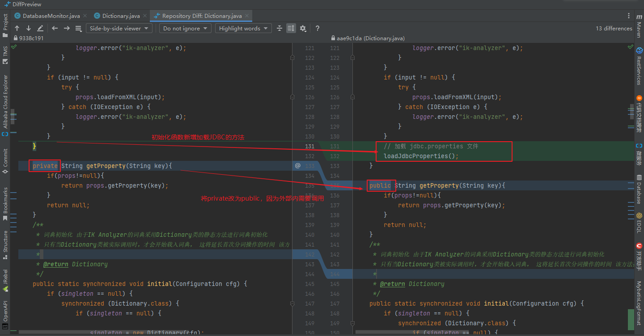Fold the block at left line 122

(x=292, y=58)
